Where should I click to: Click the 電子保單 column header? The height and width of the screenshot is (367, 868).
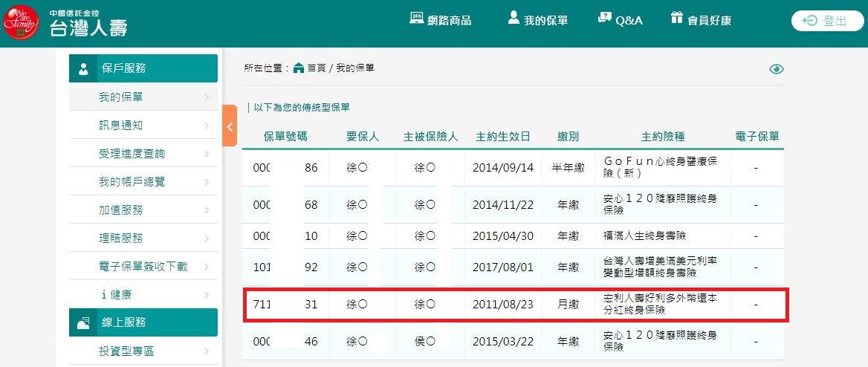[x=757, y=137]
